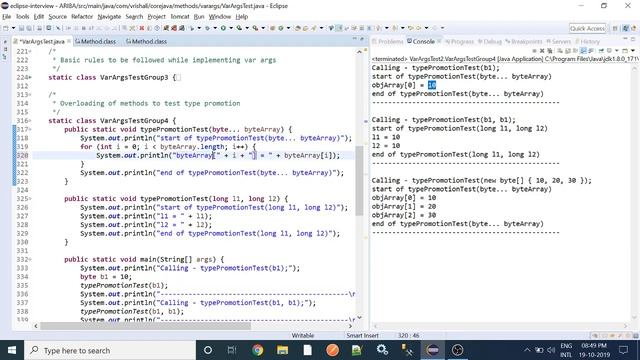The height and width of the screenshot is (360, 640).
Task: Click the Print toolbar icon
Action: click(x=39, y=28)
